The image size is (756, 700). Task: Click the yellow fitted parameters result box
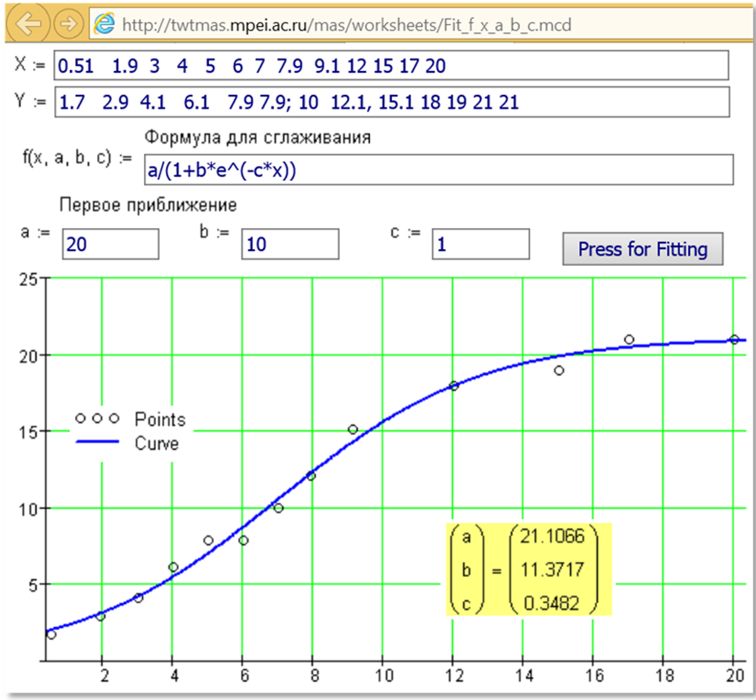click(529, 570)
